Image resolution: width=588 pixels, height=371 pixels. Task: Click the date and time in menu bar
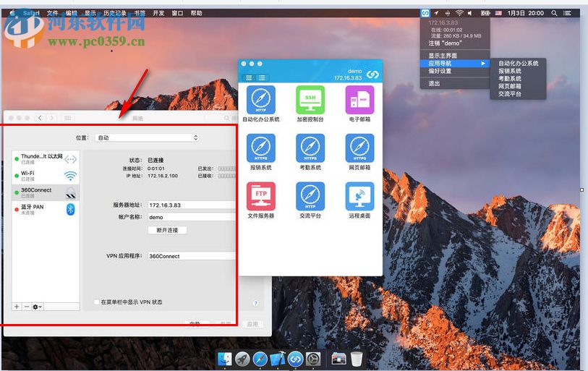coord(525,13)
